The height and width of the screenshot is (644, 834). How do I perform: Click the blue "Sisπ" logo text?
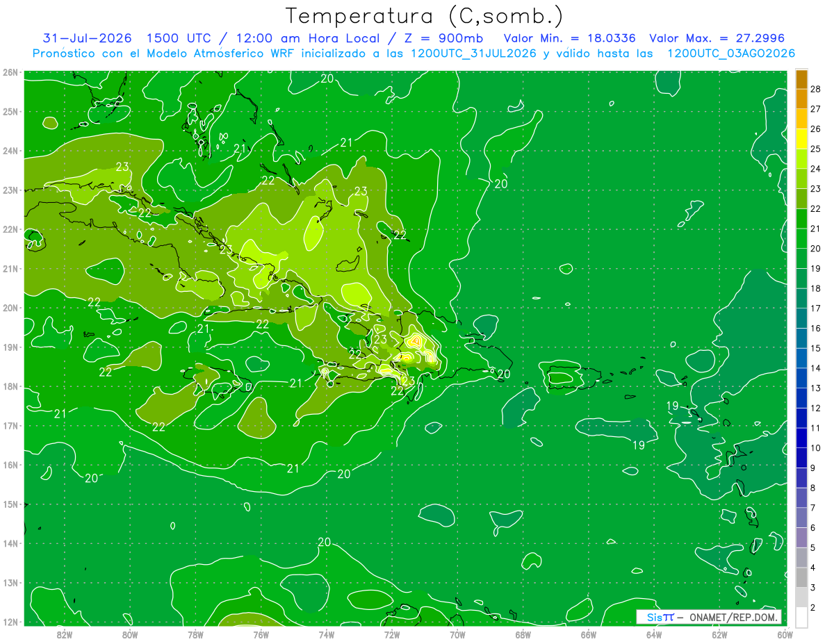tap(660, 617)
